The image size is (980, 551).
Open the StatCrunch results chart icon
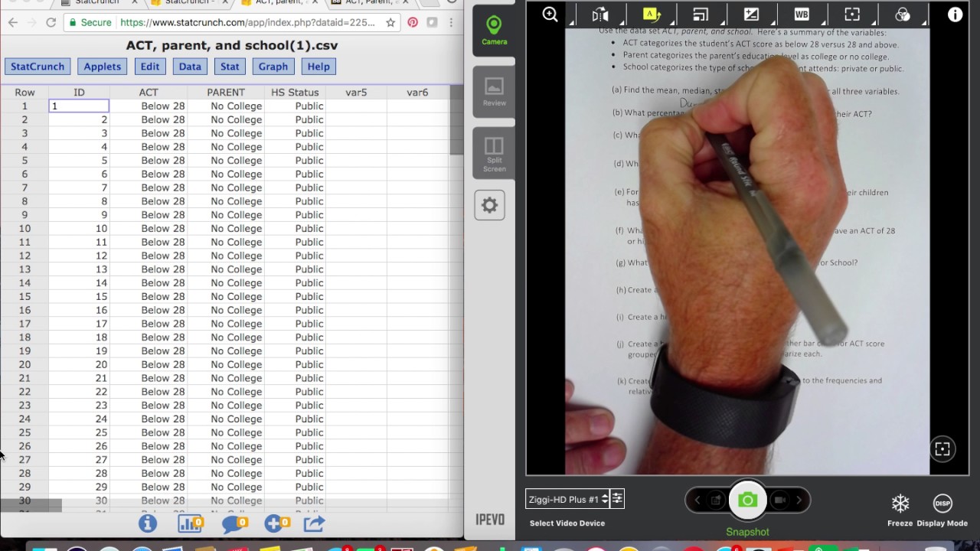click(190, 523)
